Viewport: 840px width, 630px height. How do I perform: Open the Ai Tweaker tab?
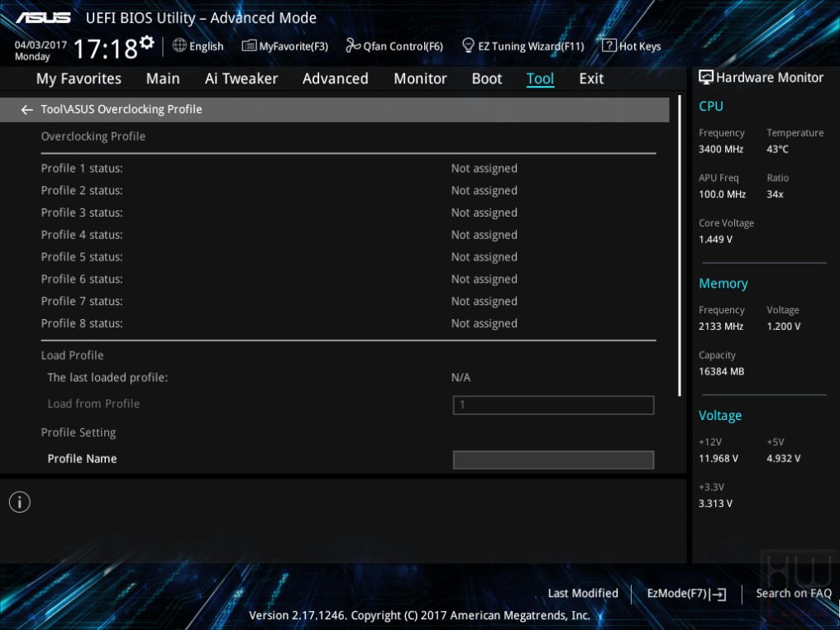pyautogui.click(x=241, y=79)
